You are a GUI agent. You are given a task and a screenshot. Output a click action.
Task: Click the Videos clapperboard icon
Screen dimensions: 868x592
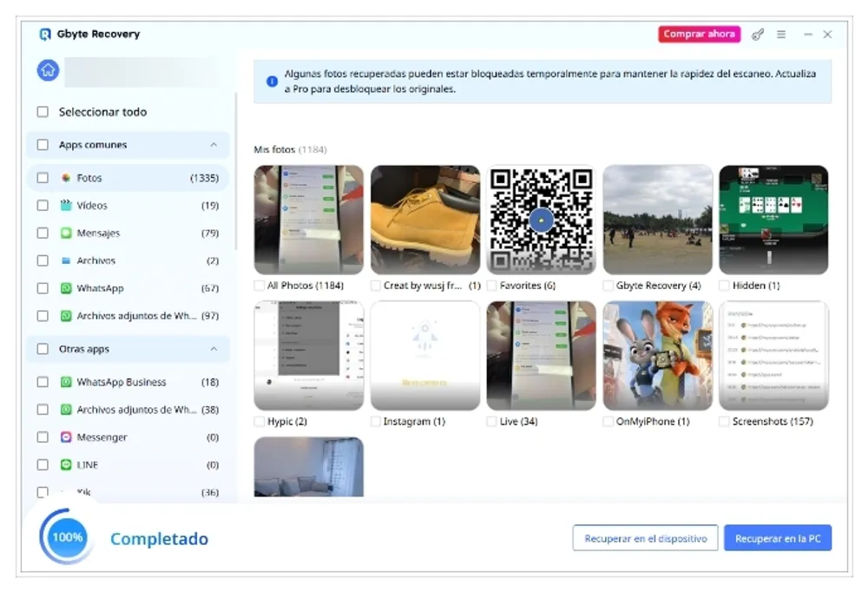click(x=66, y=206)
